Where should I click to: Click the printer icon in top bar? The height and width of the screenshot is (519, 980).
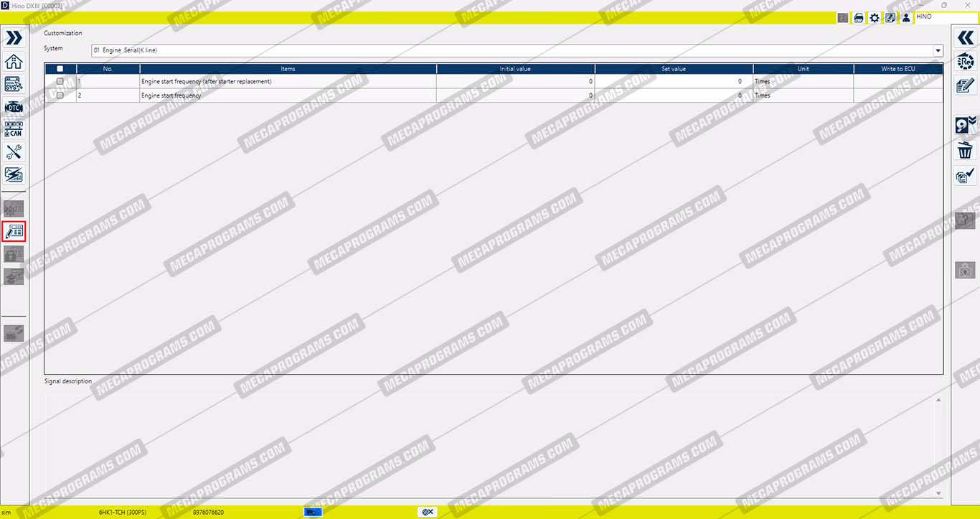pos(859,18)
